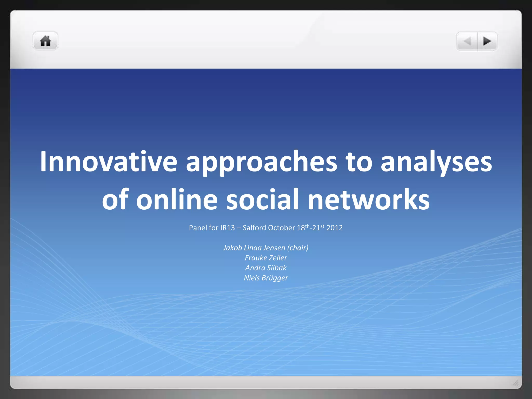This screenshot has width=532, height=399.
Task: Click the word 'Salford' in the subtitle
Action: [x=254, y=228]
